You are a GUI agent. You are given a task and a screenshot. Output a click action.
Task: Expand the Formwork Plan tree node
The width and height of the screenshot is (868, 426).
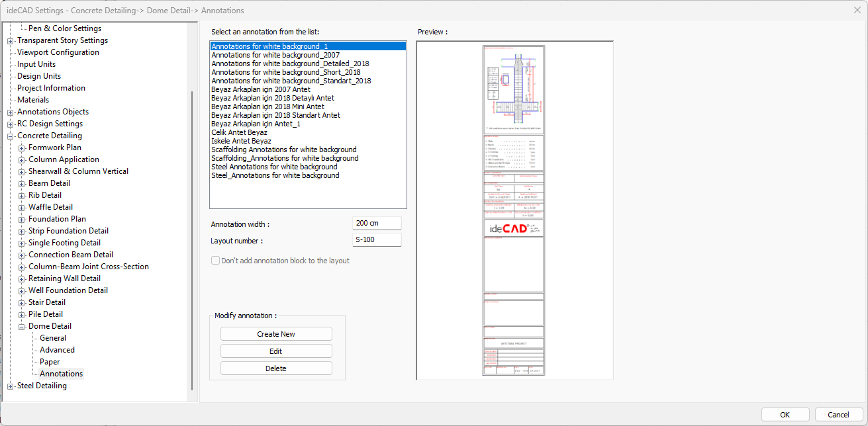22,148
